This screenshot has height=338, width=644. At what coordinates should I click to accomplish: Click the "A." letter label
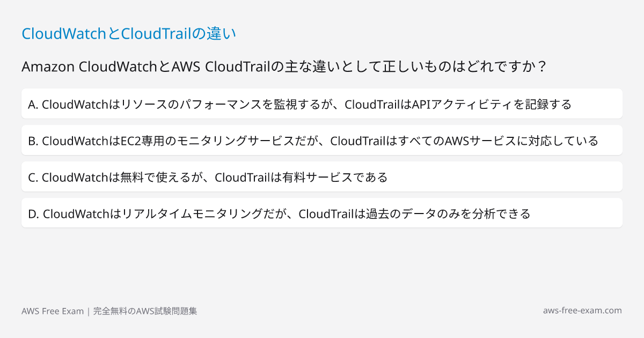[x=33, y=104]
